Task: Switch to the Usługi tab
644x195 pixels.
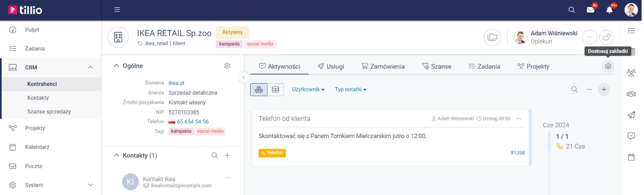Action: coord(331,67)
